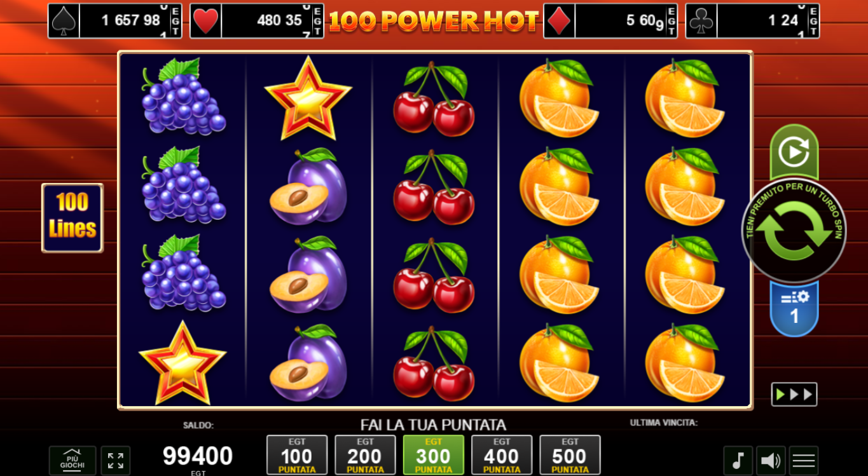The image size is (868, 476).
Task: Click the top star symbol on the second reel
Action: point(308,99)
